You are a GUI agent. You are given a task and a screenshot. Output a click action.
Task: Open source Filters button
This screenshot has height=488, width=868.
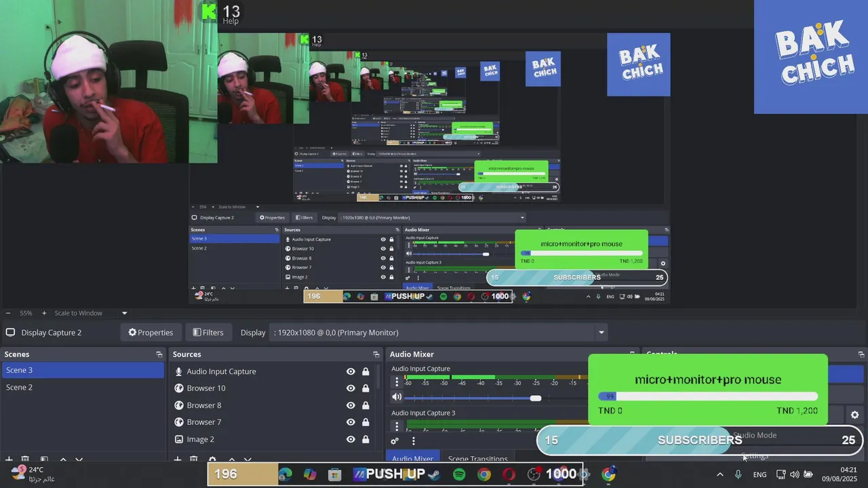208,333
